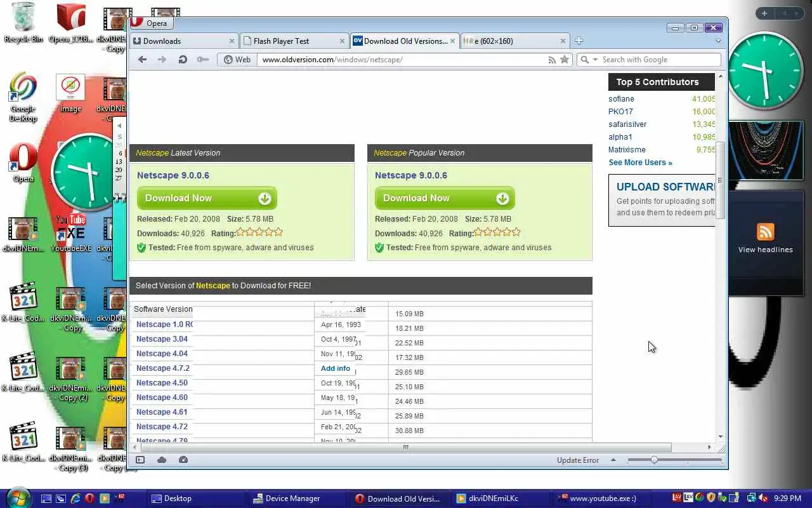This screenshot has width=812, height=508.
Task: Download Netscape Latest Version now
Action: [207, 198]
